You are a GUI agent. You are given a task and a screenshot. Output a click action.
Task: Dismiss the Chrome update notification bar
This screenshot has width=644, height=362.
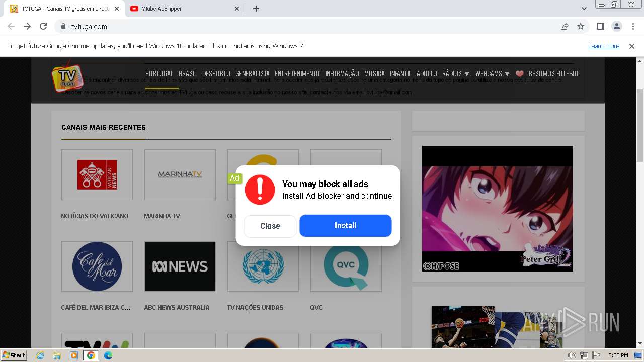coord(632,46)
